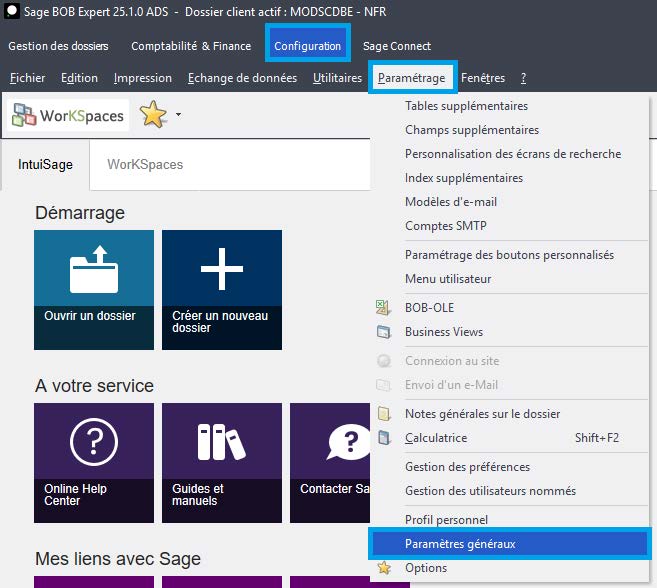Switch to the WorKSpaces tab

pyautogui.click(x=145, y=164)
